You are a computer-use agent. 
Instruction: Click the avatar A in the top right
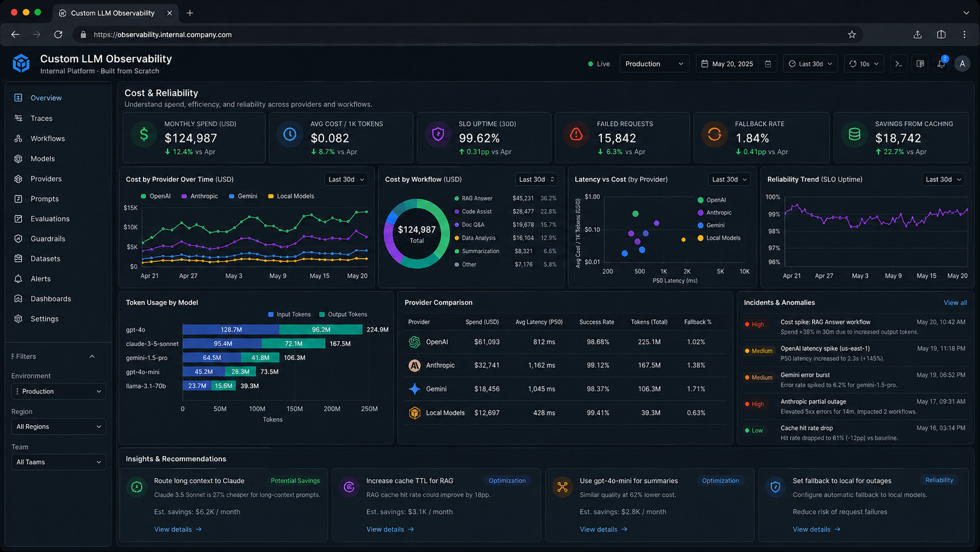(962, 63)
